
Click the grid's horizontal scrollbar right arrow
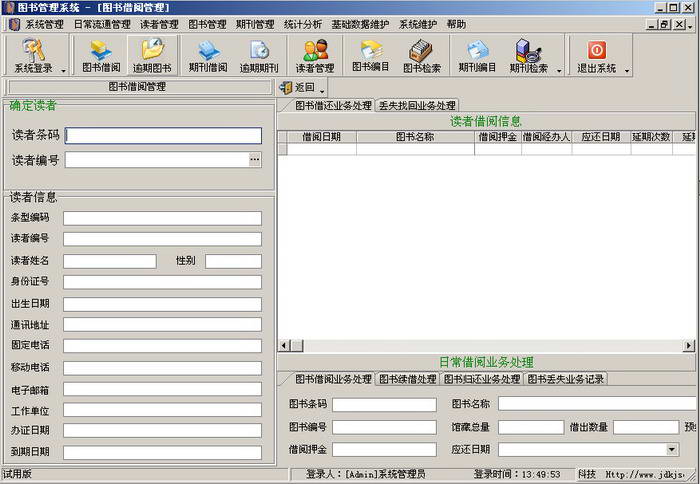click(x=688, y=345)
